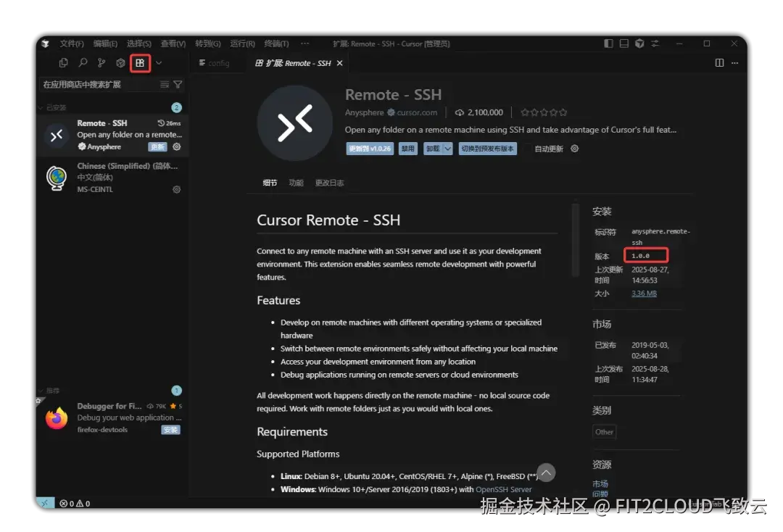Viewport: 783px width, 532px height.
Task: Switch to the 细节 details tab
Action: [x=270, y=183]
